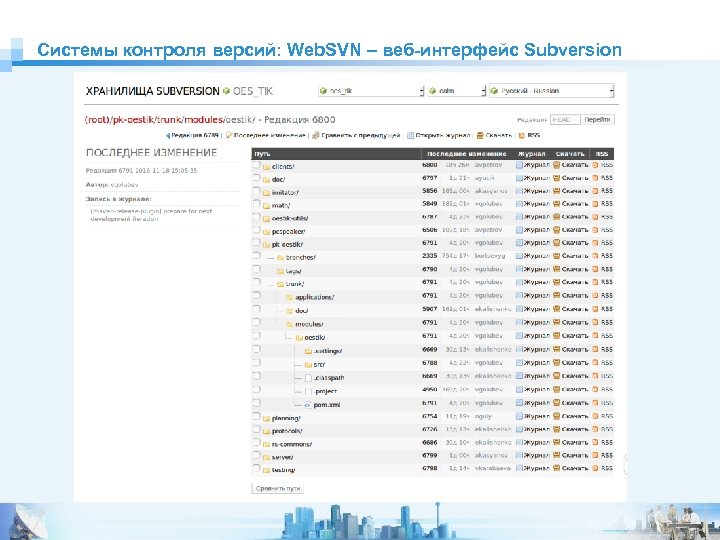Click RSS icon for imitator/ row
This screenshot has width=720, height=540.
pyautogui.click(x=595, y=191)
